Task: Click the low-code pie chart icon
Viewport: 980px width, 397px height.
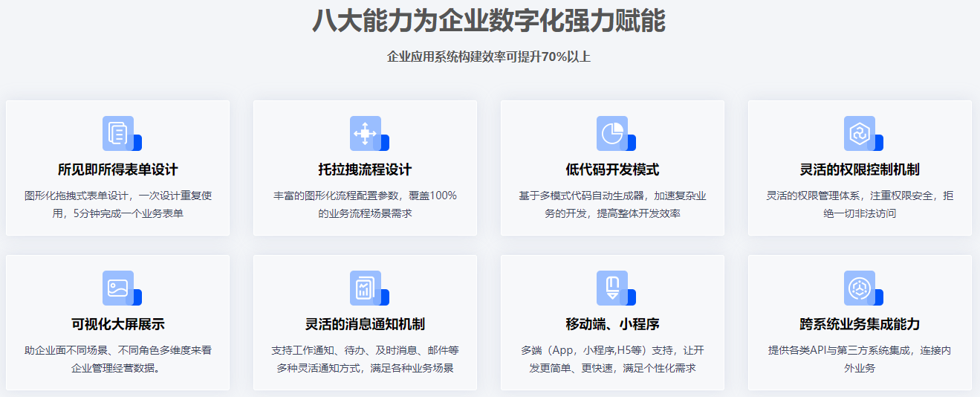Action: coord(616,133)
